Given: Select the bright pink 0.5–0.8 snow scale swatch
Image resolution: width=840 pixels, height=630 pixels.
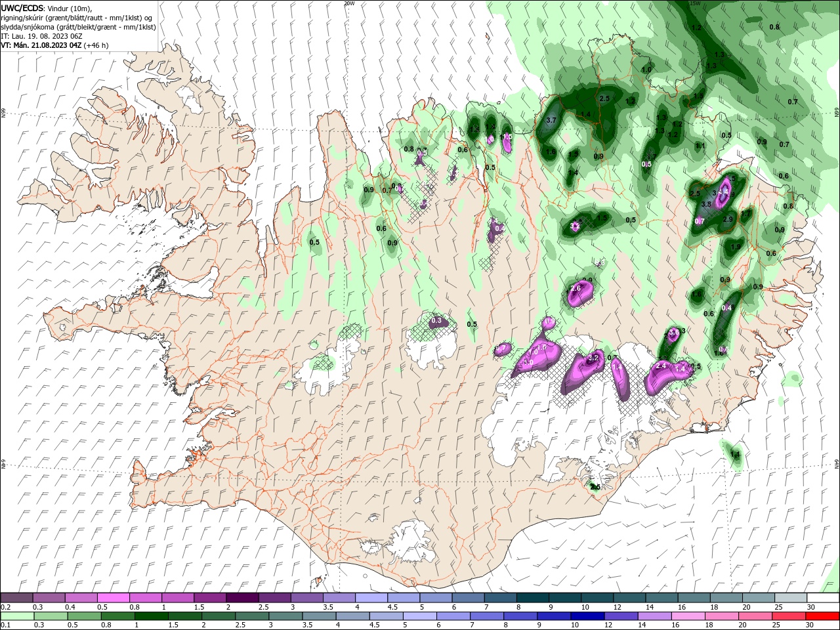Looking at the screenshot, I should click(x=113, y=598).
